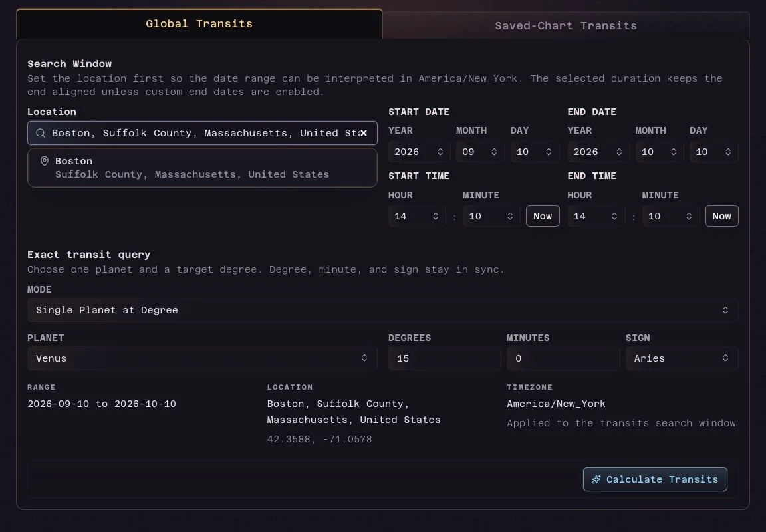Open the end date Year 2026 selector
The width and height of the screenshot is (766, 532).
click(598, 152)
